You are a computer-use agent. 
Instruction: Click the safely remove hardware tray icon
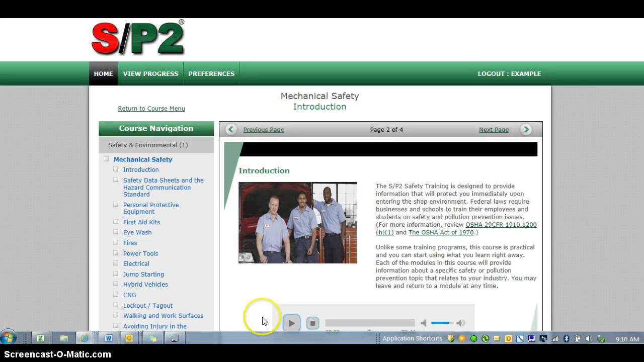click(x=600, y=339)
